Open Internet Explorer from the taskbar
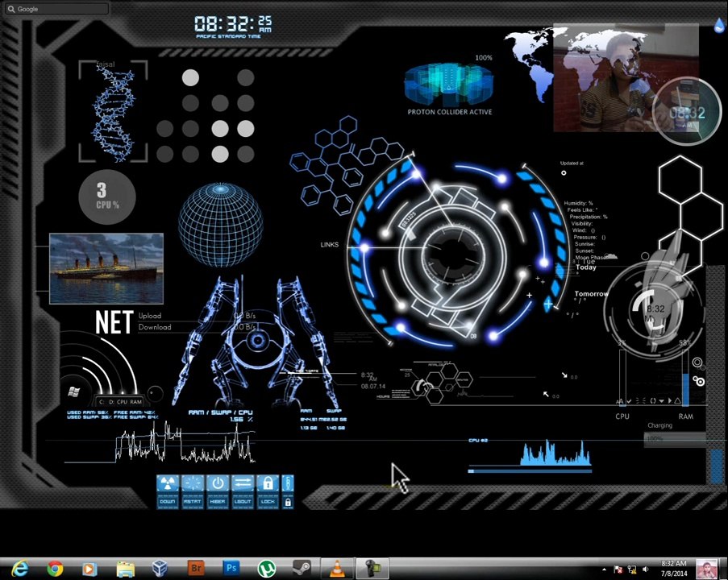 [19, 569]
